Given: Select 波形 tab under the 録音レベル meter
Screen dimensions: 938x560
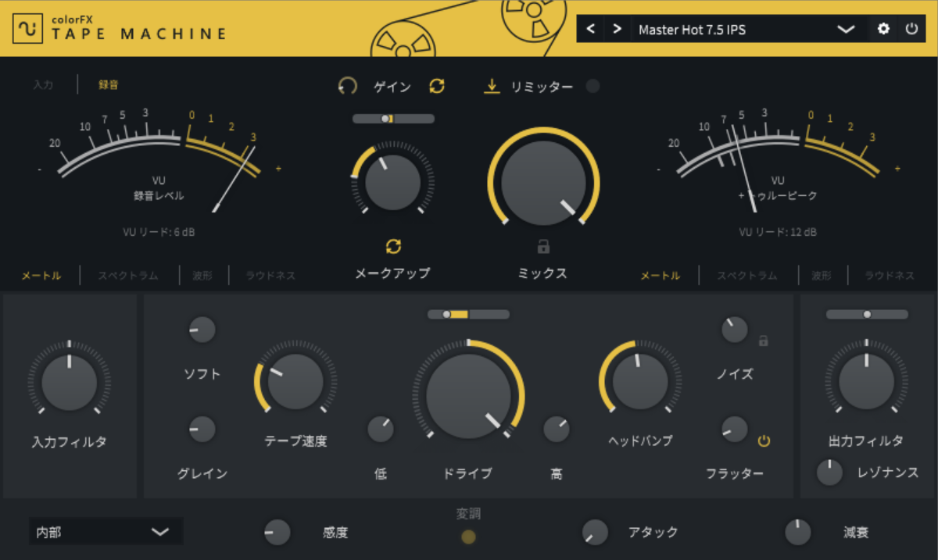Looking at the screenshot, I should coord(204,276).
